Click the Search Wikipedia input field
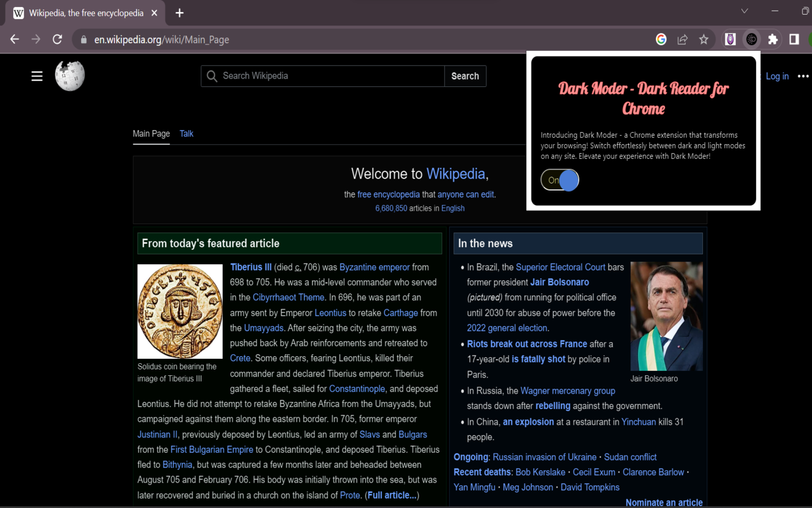Viewport: 812px width, 508px height. [x=323, y=76]
